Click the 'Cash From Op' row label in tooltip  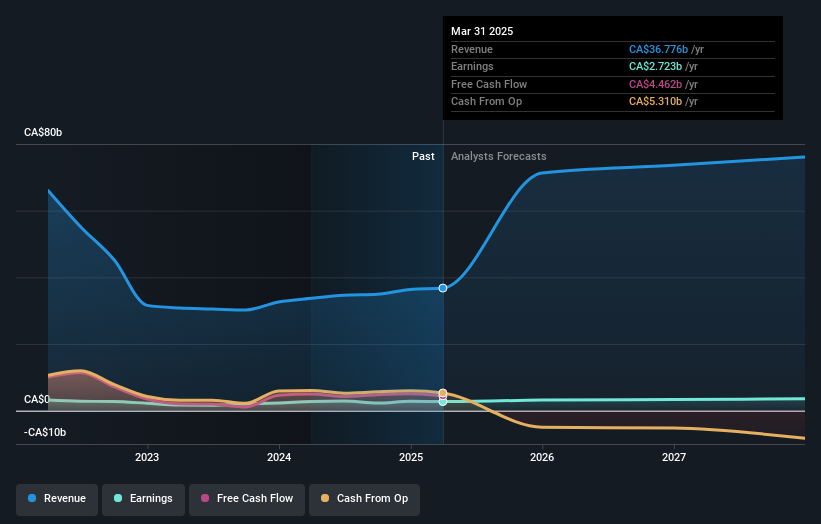486,102
